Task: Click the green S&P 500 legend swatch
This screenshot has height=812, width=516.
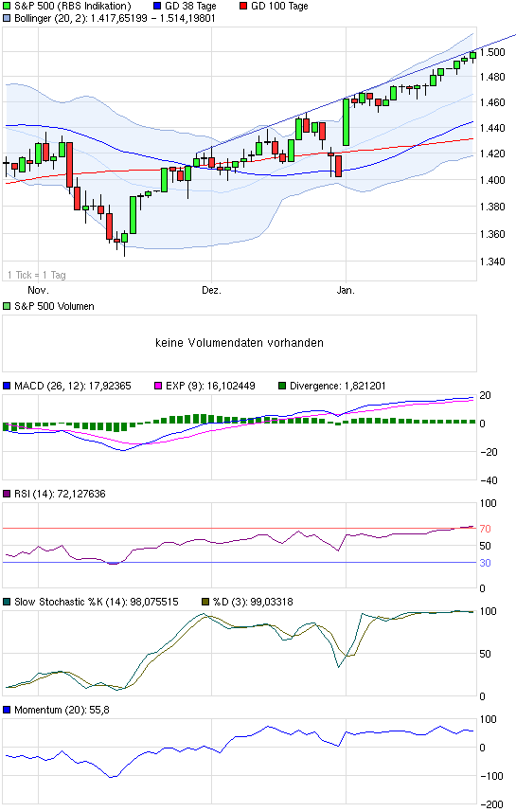Action: pyautogui.click(x=7, y=7)
